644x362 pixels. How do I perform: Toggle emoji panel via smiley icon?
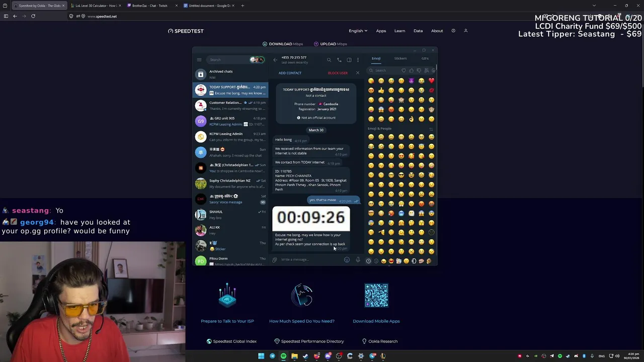point(347,259)
